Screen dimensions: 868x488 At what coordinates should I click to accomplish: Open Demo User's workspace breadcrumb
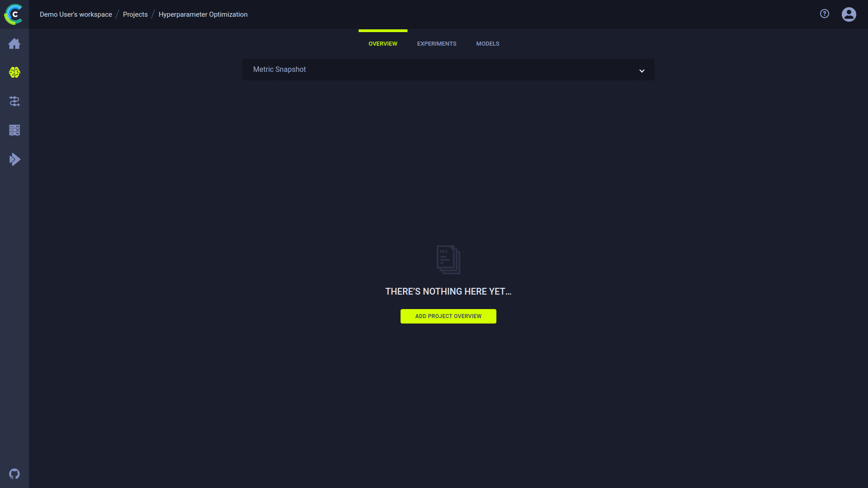pyautogui.click(x=76, y=14)
